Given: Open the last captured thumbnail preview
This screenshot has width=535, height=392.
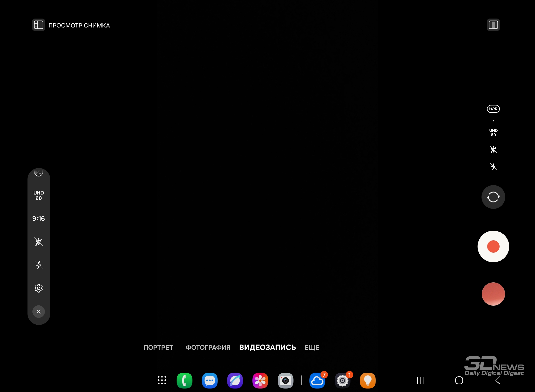Looking at the screenshot, I should 493,294.
